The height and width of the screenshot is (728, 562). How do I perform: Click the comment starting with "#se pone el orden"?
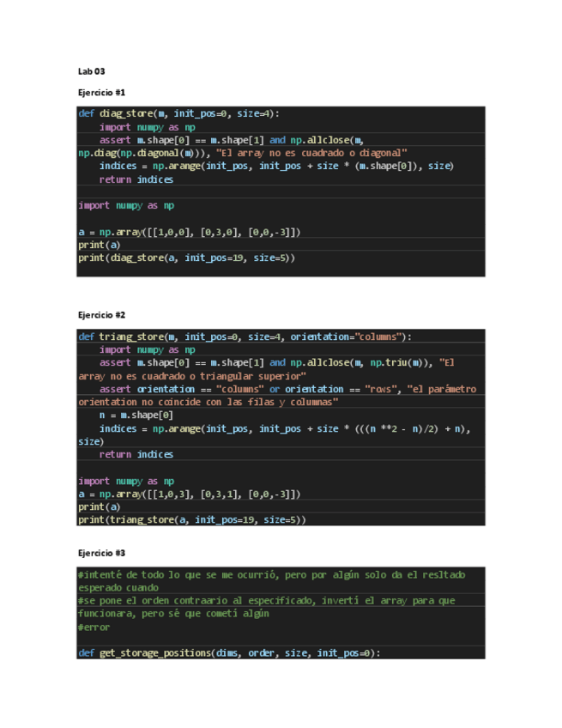coord(266,600)
